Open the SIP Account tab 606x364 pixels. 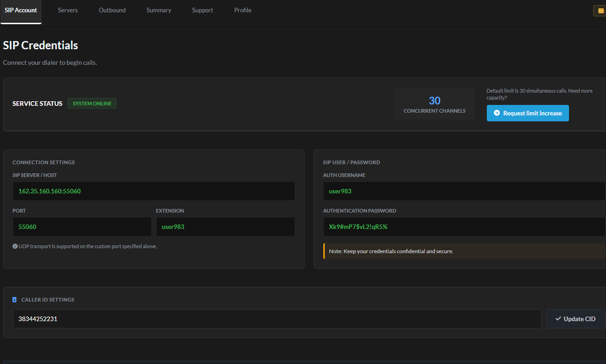[x=21, y=10]
